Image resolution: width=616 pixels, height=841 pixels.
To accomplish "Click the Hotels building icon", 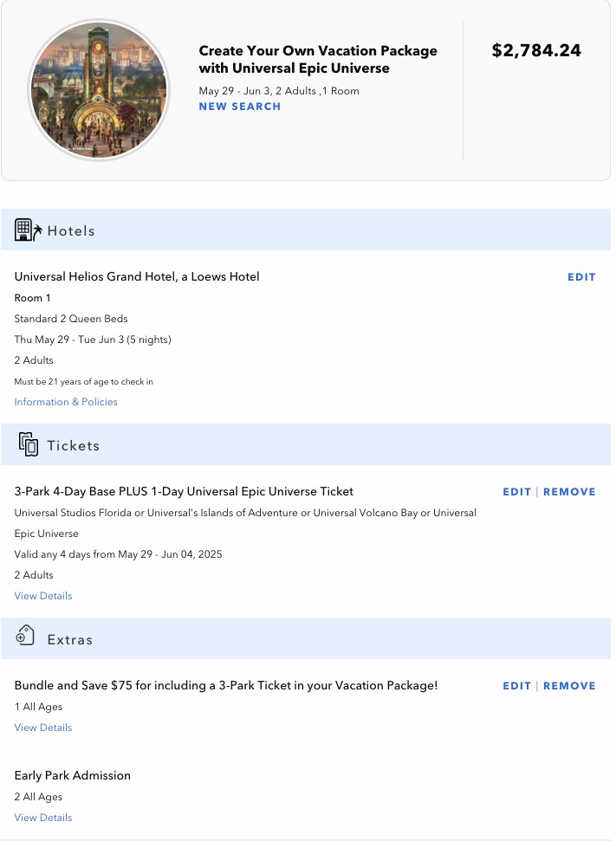I will [28, 230].
